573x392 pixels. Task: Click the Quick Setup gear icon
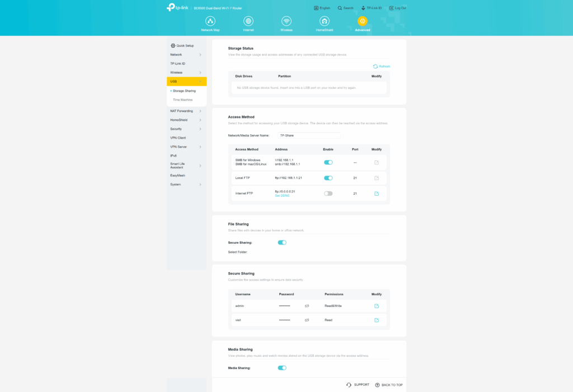[173, 46]
